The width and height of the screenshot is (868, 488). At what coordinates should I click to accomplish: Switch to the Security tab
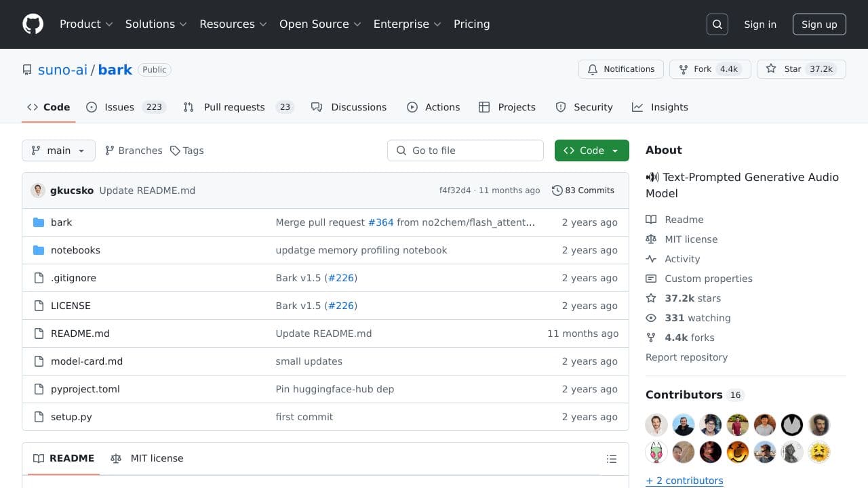click(x=584, y=107)
